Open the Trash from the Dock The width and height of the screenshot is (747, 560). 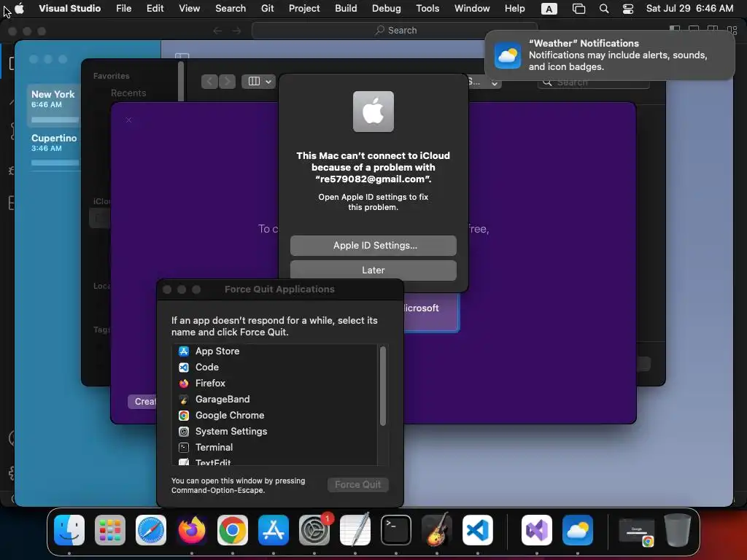click(678, 530)
